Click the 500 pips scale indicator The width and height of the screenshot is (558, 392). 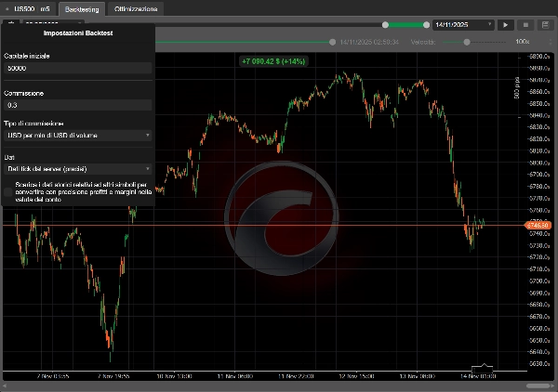coord(517,88)
